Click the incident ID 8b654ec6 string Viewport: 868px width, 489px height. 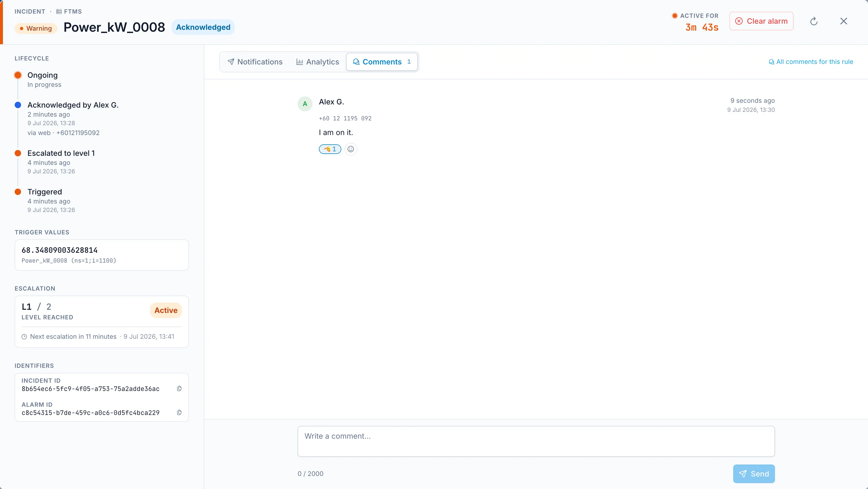coord(90,389)
